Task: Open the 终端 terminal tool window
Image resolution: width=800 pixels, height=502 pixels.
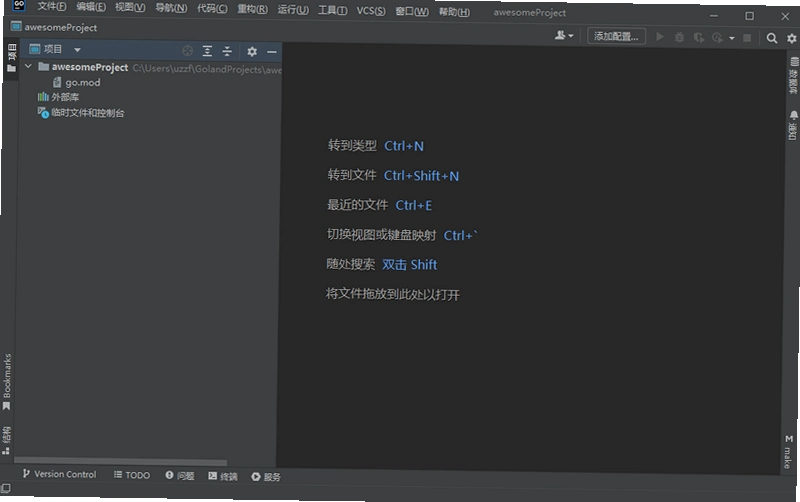Action: 222,476
